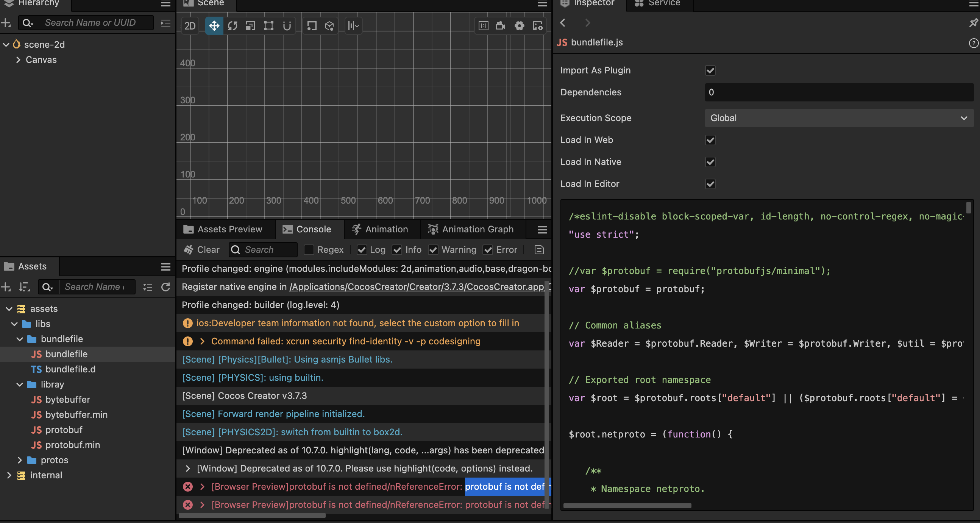Click the Inspector back arrow
This screenshot has width=980, height=523.
coord(563,23)
